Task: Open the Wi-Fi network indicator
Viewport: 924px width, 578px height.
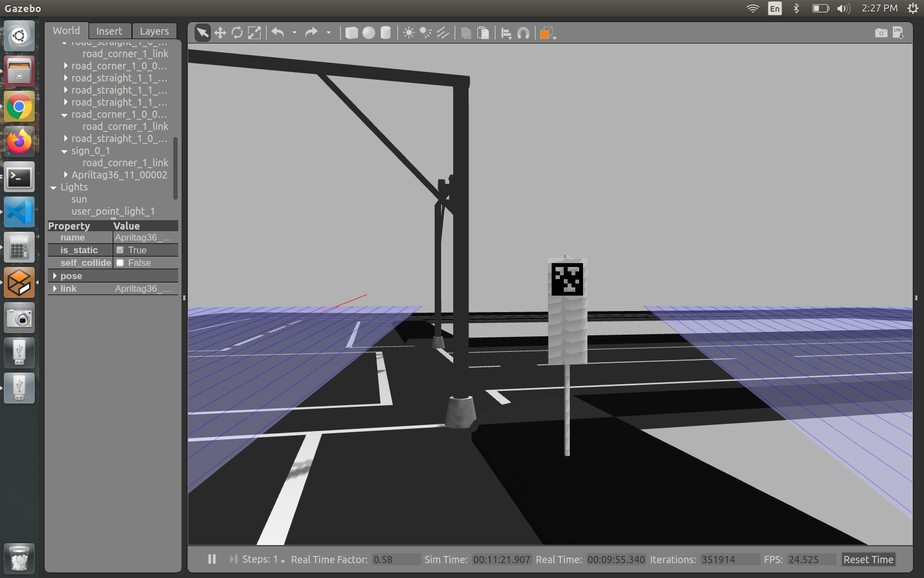Action: [752, 8]
